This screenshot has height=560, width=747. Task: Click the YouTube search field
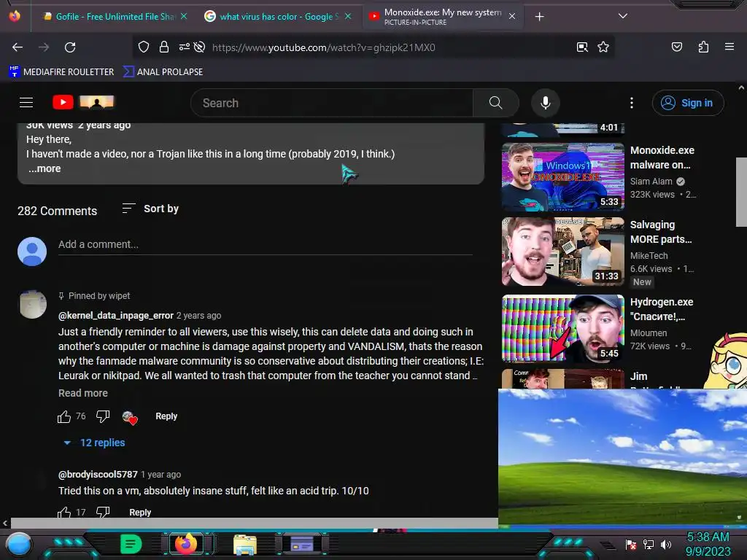click(332, 103)
